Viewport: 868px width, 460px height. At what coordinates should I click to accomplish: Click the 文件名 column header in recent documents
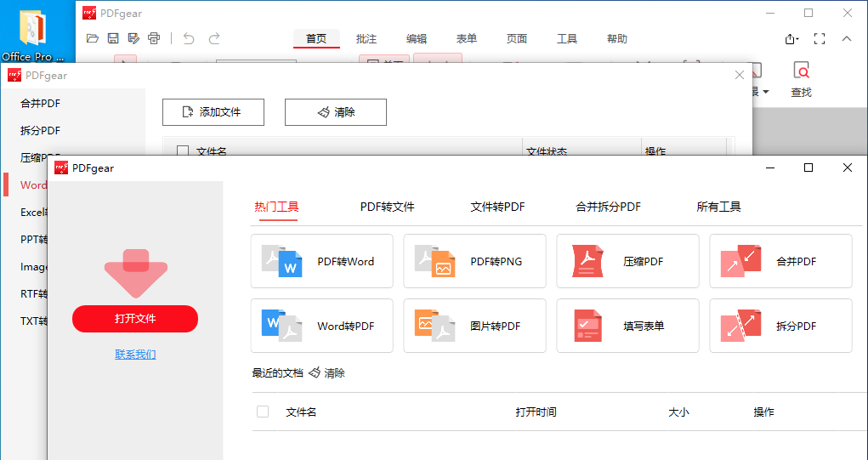pyautogui.click(x=301, y=412)
